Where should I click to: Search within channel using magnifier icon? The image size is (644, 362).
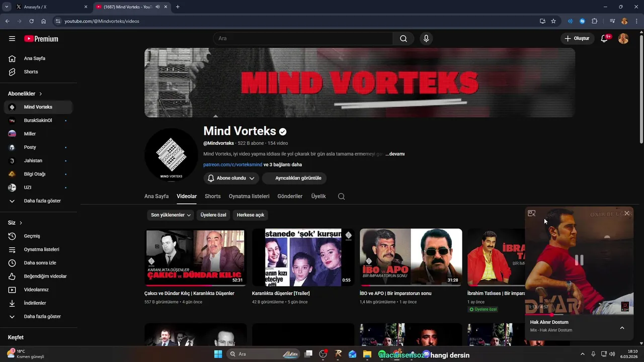coord(342,197)
